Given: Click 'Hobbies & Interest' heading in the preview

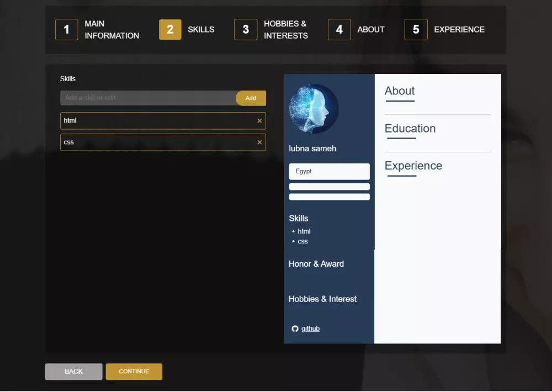Looking at the screenshot, I should pyautogui.click(x=322, y=299).
